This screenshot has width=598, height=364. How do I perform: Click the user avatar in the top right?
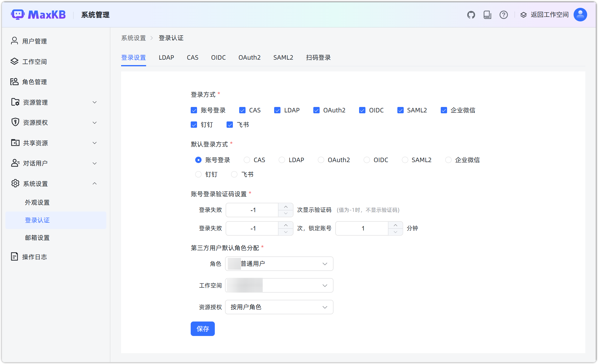click(x=580, y=14)
